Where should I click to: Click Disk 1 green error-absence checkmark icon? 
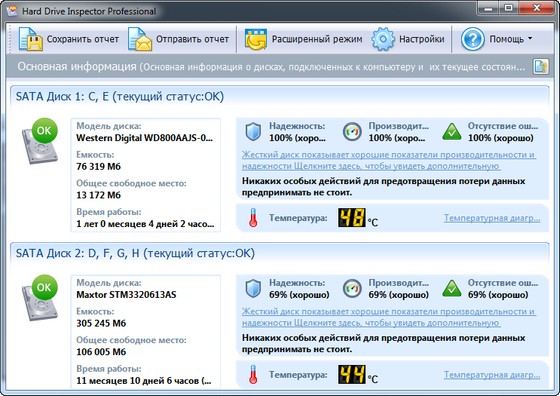tap(452, 131)
